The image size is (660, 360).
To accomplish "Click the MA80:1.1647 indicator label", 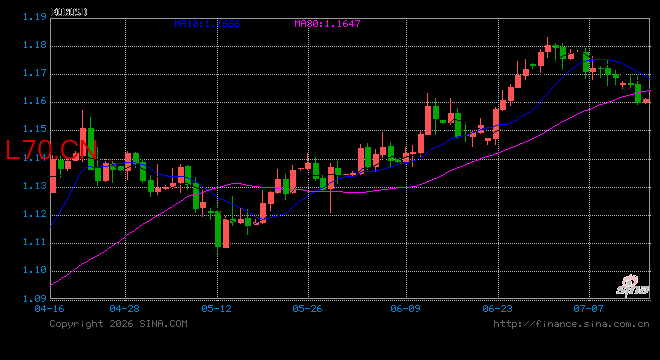I will 327,24.
